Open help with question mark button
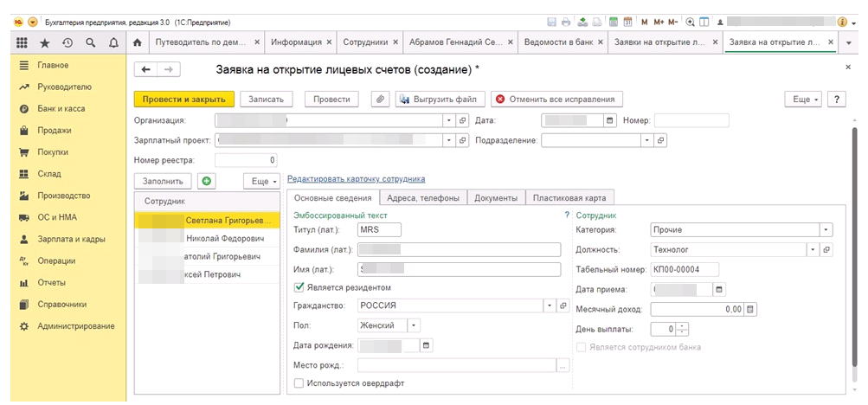 [837, 99]
